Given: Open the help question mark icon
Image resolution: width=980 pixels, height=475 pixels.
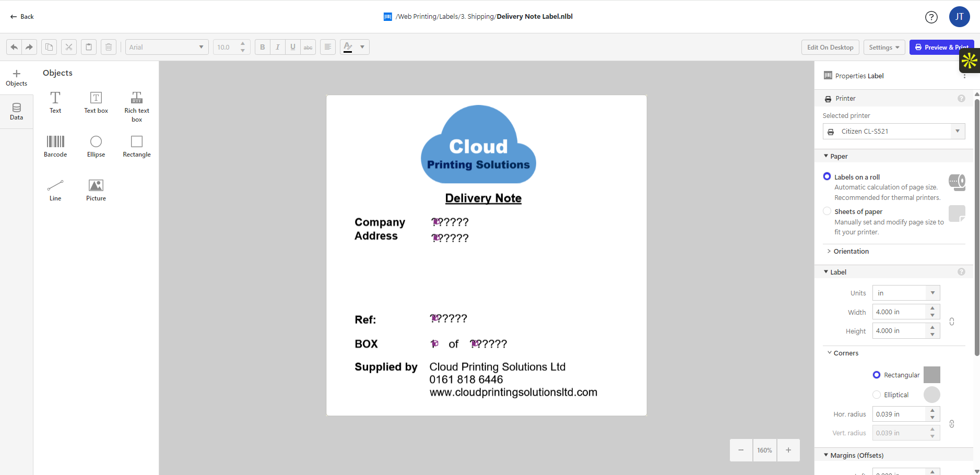Looking at the screenshot, I should pyautogui.click(x=931, y=17).
